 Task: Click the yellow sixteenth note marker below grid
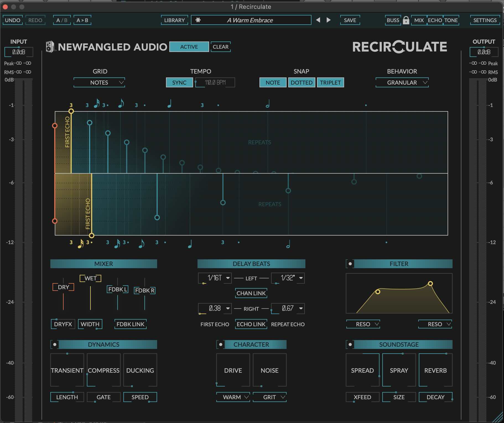click(x=80, y=244)
